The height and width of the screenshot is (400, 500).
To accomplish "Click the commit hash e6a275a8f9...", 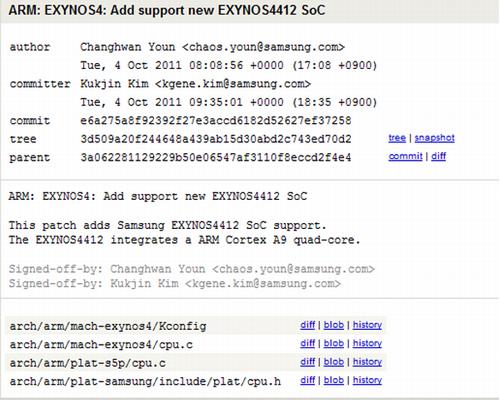I will pos(216,120).
